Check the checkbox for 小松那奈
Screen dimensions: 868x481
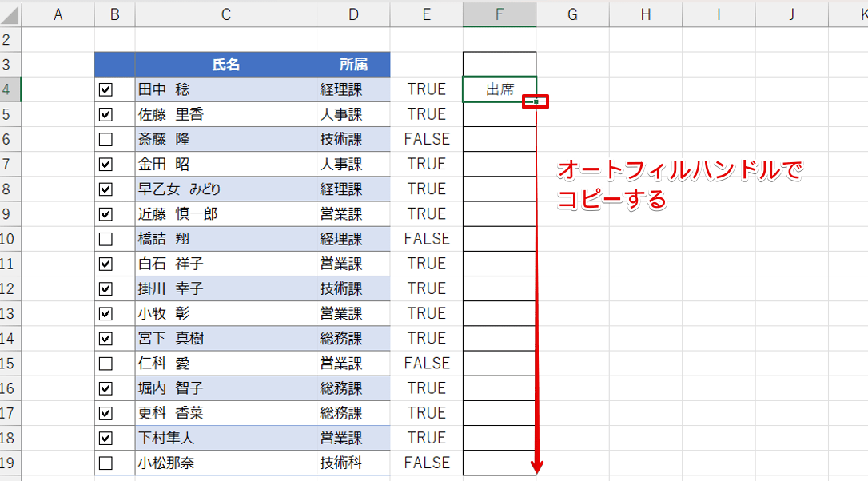pos(106,463)
